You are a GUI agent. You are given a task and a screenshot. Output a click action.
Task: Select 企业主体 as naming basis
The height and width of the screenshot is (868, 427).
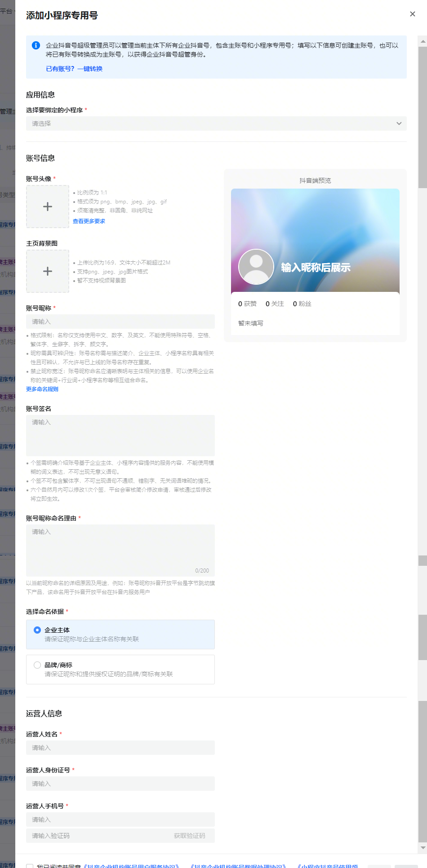pyautogui.click(x=38, y=630)
